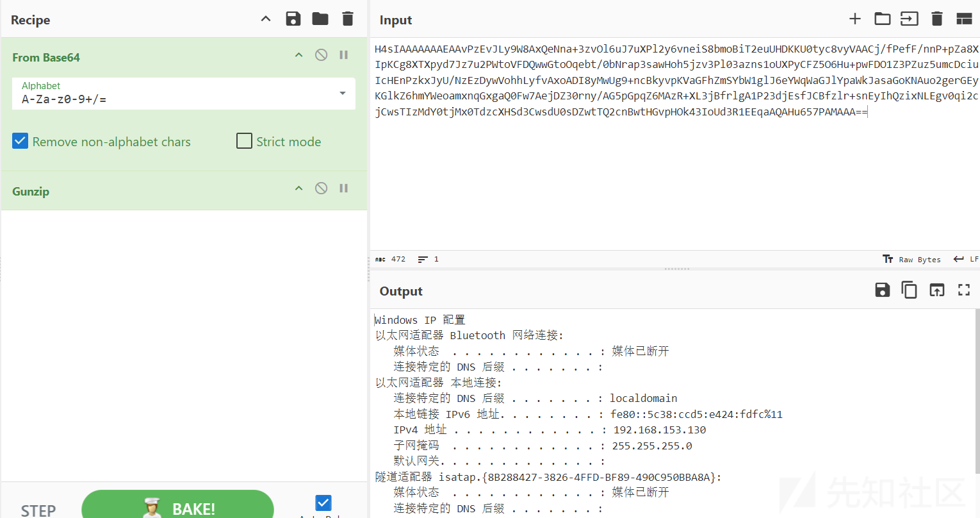Save the current recipe
This screenshot has height=518, width=980.
(293, 19)
